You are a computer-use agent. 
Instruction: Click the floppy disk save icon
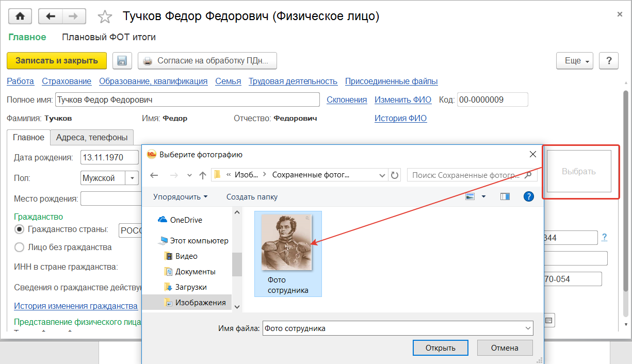click(122, 61)
